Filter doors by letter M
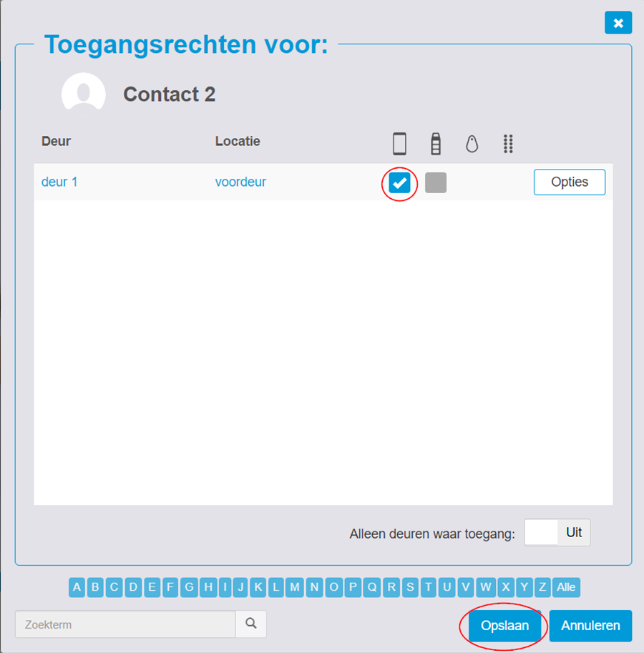Viewport: 644px width, 653px height. click(295, 587)
